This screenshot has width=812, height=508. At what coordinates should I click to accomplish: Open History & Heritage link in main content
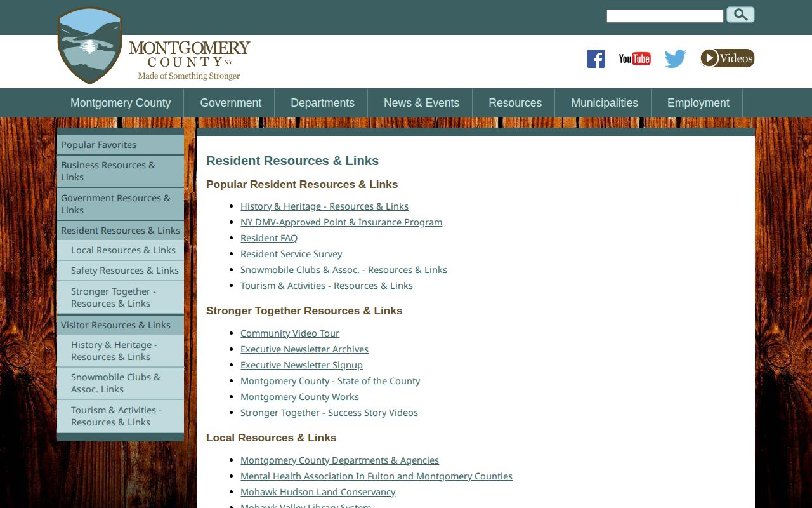click(324, 206)
